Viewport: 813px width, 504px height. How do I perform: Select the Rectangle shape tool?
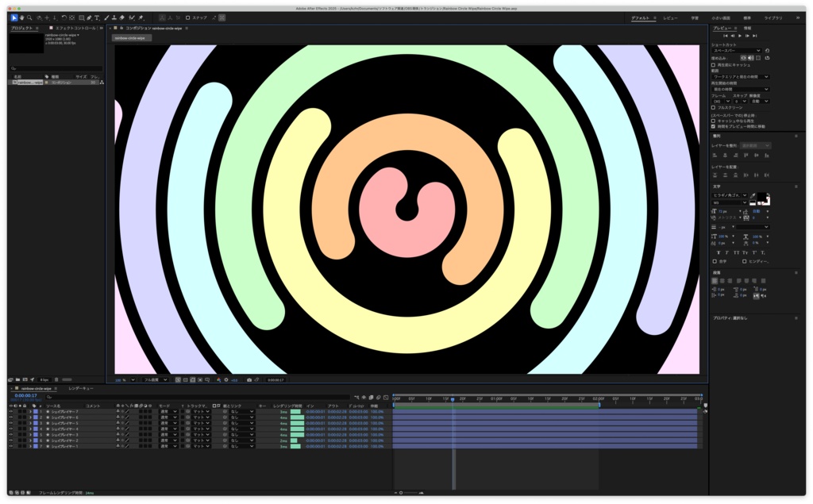point(82,17)
